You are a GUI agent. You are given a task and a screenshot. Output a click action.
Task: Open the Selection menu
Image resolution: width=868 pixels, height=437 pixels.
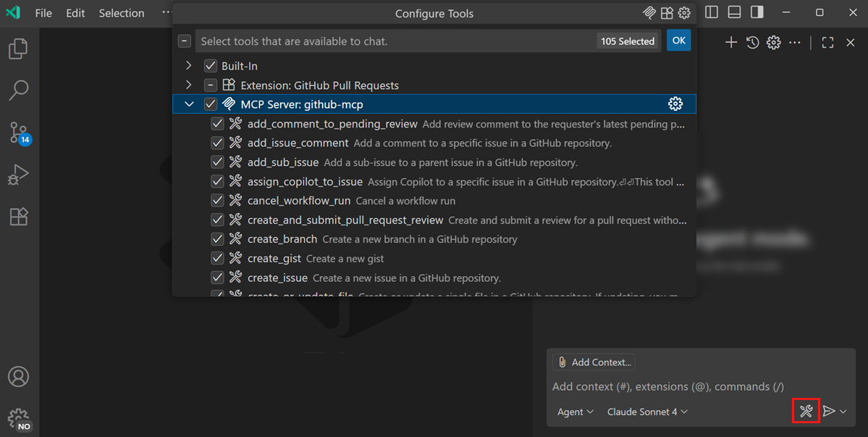point(121,12)
